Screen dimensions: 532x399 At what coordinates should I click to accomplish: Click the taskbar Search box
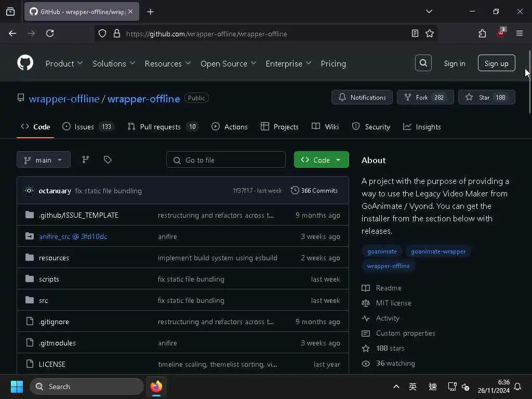tap(87, 387)
